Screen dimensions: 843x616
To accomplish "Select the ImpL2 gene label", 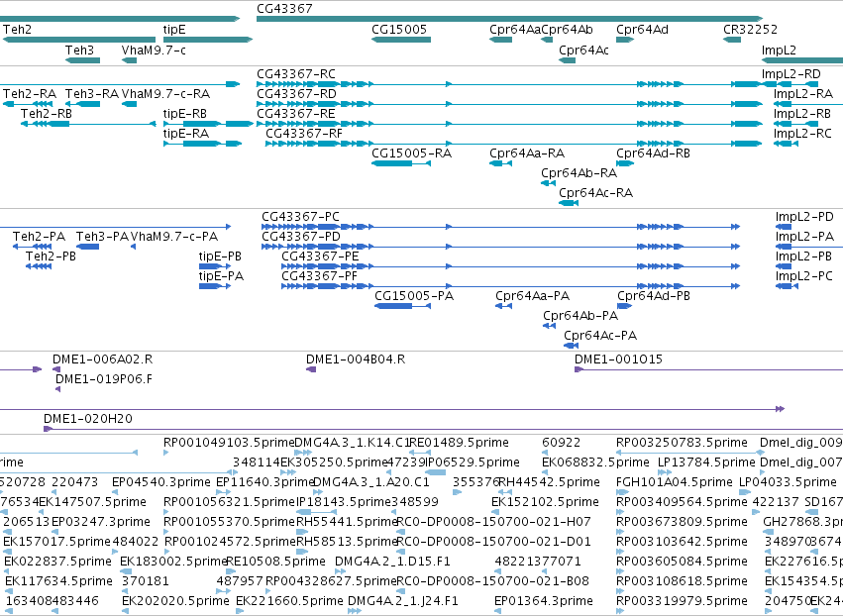I will [x=779, y=50].
